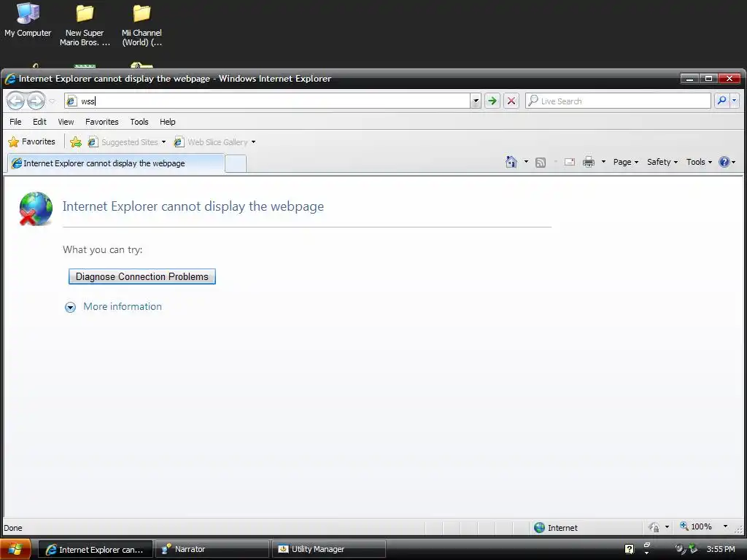The image size is (747, 560).
Task: Select the New Super Mario Bros folder
Action: point(85,24)
